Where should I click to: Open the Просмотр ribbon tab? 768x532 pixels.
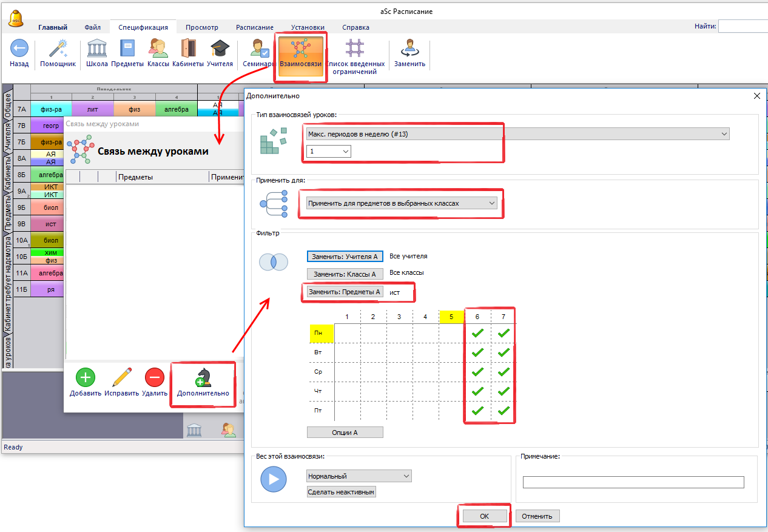(201, 27)
